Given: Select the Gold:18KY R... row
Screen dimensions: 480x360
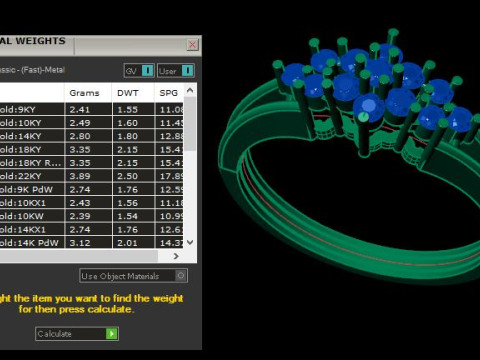Looking at the screenshot, I should pyautogui.click(x=92, y=163).
